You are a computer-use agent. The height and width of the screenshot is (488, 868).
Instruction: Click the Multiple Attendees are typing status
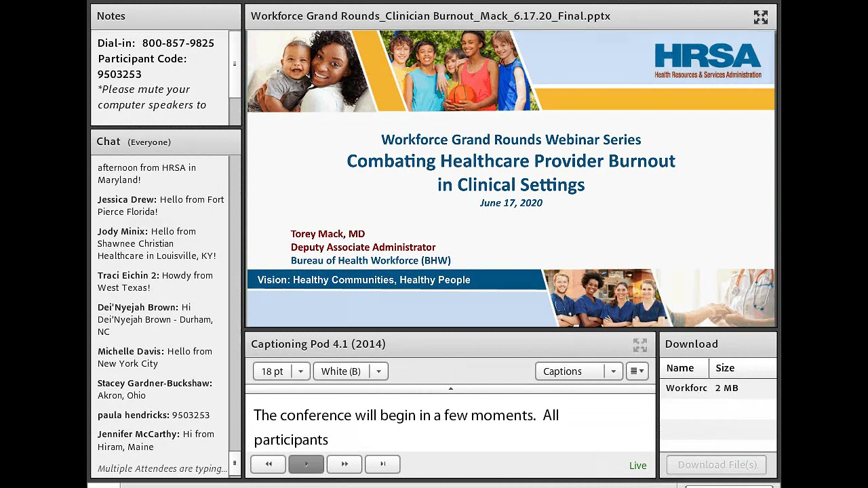click(162, 469)
